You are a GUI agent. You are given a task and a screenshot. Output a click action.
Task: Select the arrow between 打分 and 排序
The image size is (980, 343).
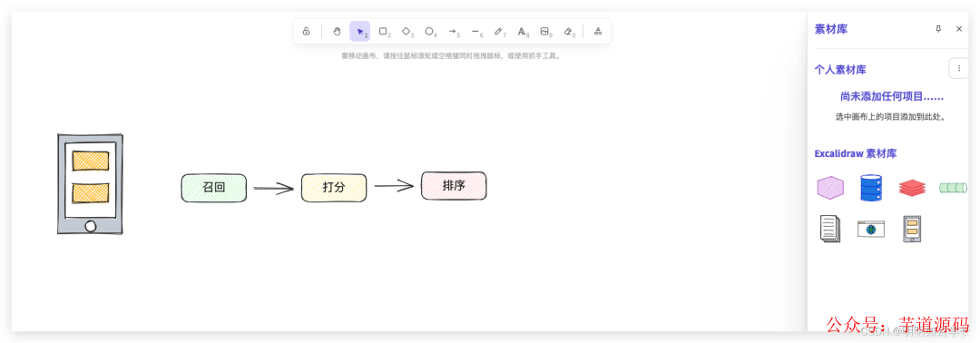coord(394,185)
